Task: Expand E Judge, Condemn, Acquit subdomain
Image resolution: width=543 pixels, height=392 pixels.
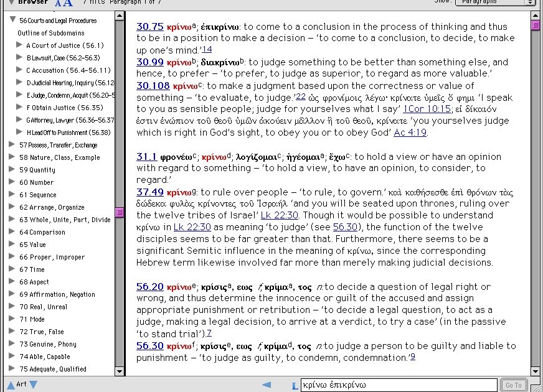Action: pyautogui.click(x=19, y=95)
